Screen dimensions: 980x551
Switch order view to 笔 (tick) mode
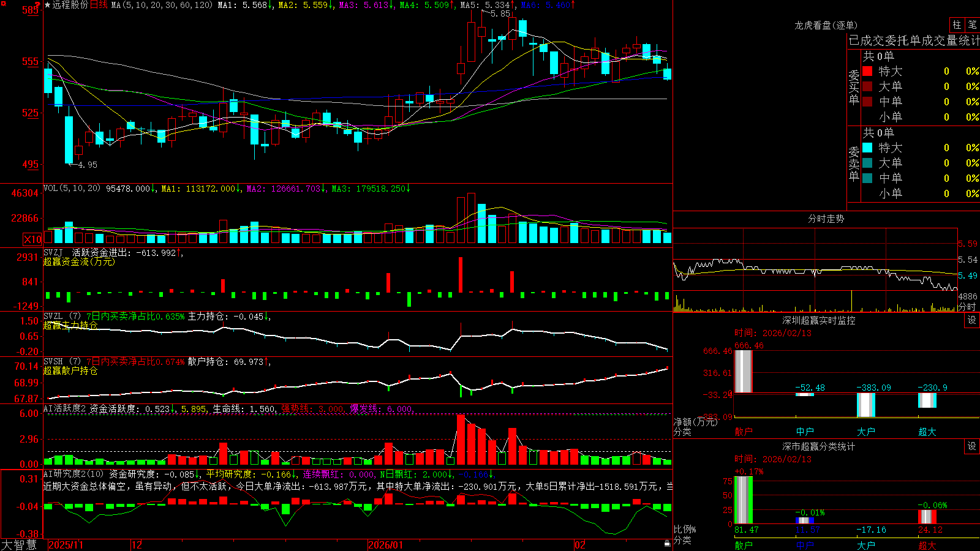point(972,25)
